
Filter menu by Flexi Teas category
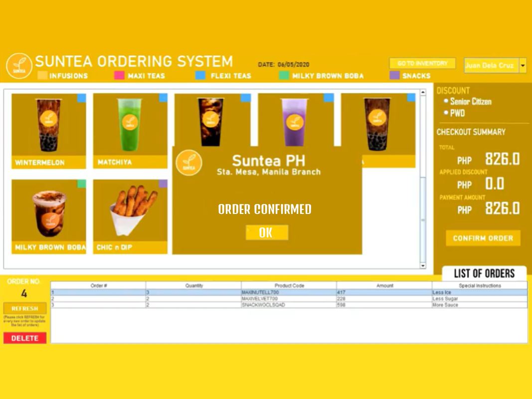tap(231, 76)
